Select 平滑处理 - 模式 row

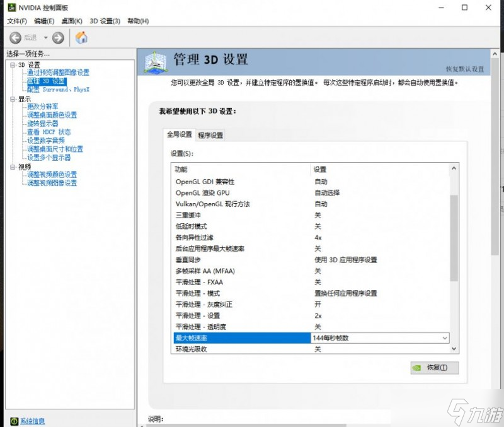(x=311, y=293)
